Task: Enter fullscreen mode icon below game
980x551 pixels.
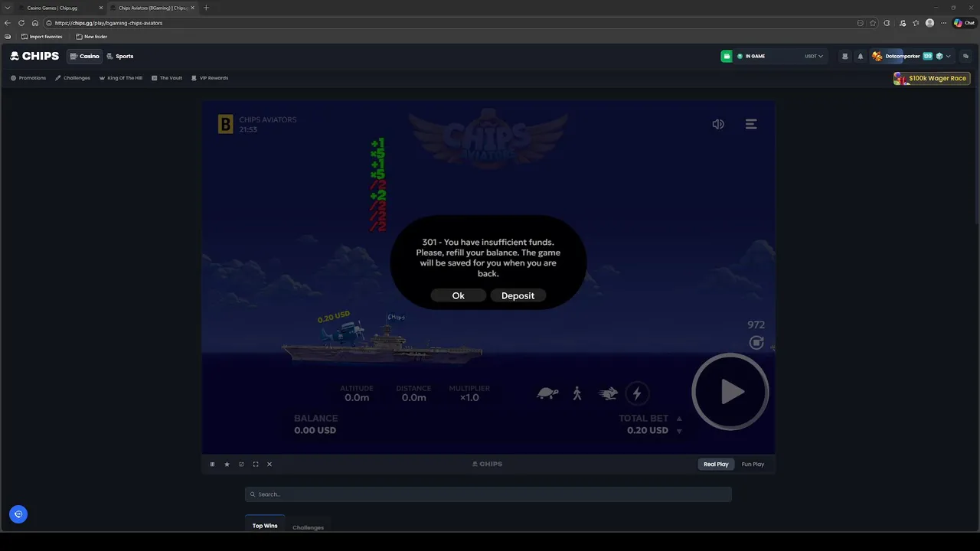Action: (256, 464)
